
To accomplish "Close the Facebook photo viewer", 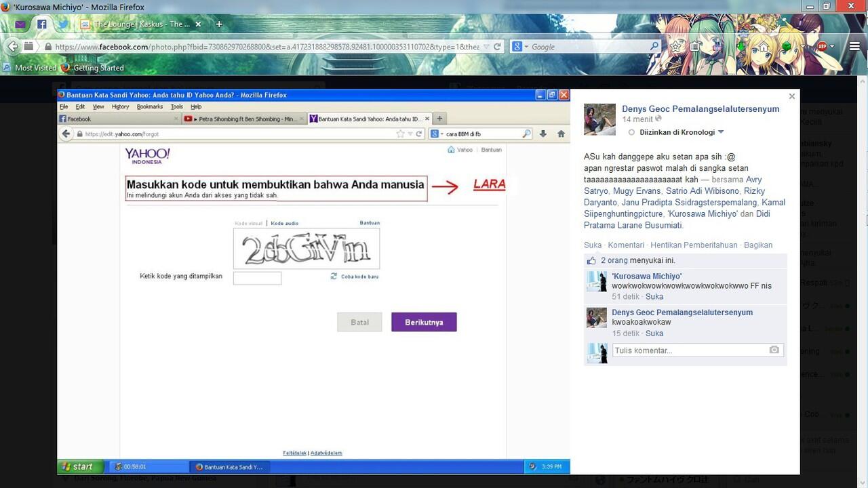I will pos(791,97).
